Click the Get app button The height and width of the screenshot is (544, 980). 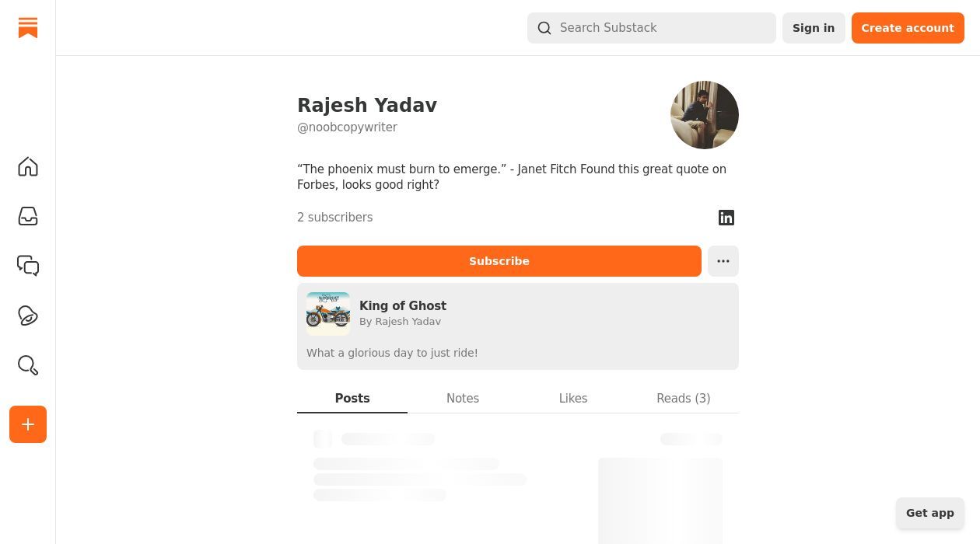[x=930, y=513]
